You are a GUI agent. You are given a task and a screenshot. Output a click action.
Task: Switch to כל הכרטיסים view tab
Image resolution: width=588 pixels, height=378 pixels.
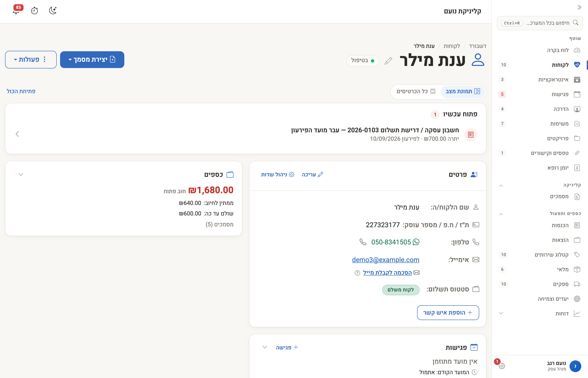[416, 92]
